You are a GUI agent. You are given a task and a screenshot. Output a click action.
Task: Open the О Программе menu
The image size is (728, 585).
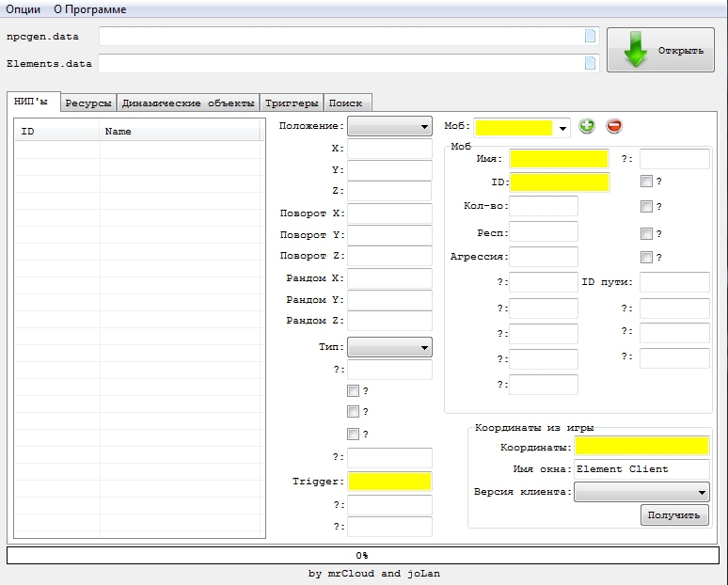click(x=90, y=9)
